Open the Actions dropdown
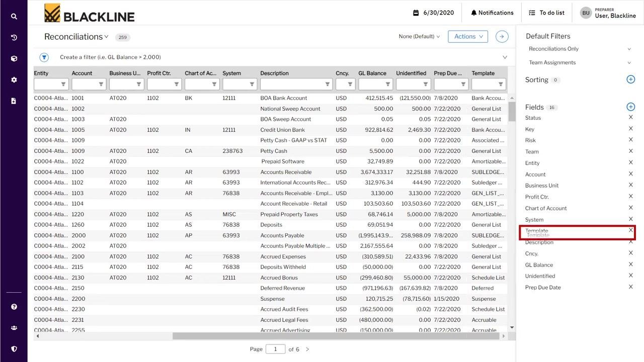Image resolution: width=644 pixels, height=362 pixels. click(468, 36)
